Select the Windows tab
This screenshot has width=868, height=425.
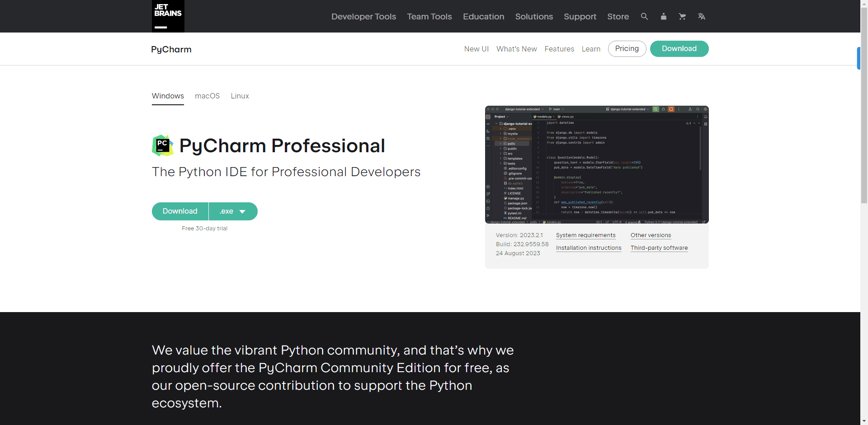(x=168, y=96)
